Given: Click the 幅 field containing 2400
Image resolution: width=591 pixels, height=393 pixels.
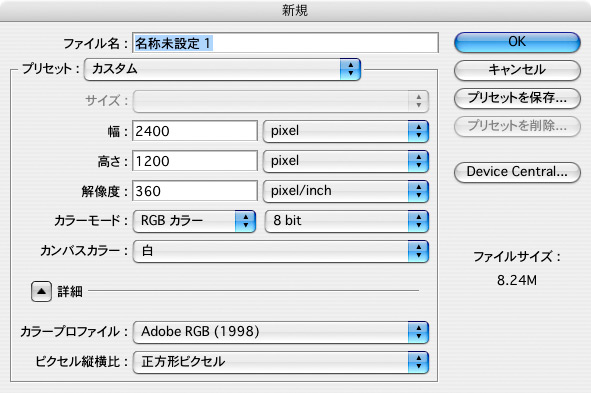Looking at the screenshot, I should click(x=195, y=131).
